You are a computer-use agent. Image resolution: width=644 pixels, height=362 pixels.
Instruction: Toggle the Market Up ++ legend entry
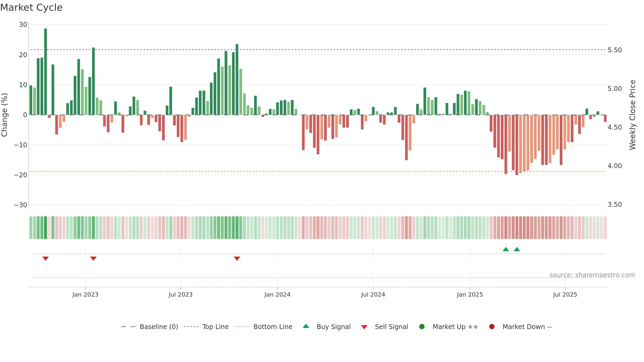pyautogui.click(x=448, y=327)
